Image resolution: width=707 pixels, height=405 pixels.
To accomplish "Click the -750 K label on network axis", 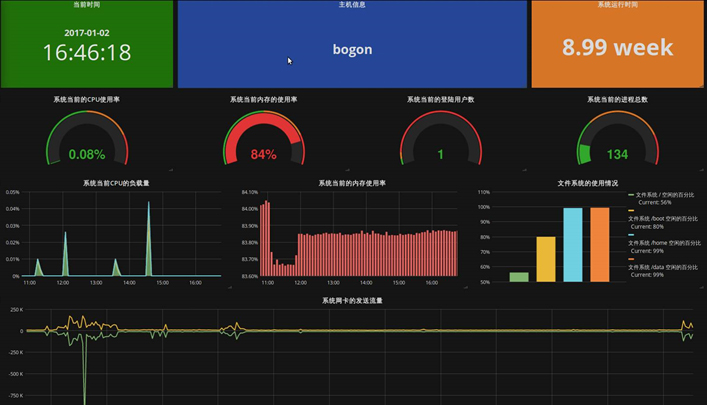I will pos(16,396).
